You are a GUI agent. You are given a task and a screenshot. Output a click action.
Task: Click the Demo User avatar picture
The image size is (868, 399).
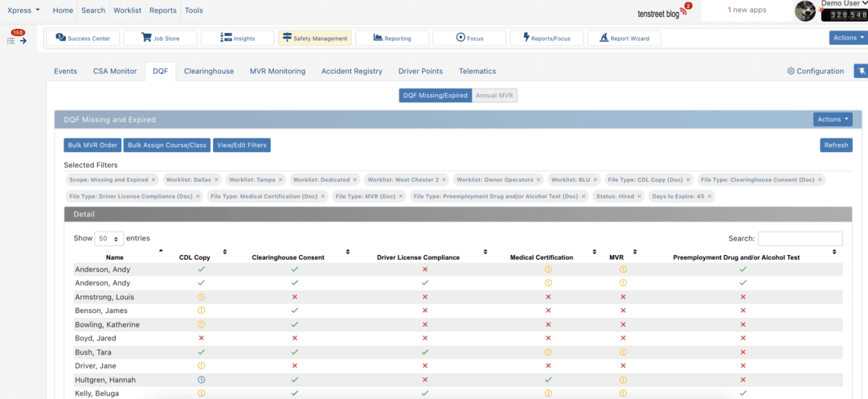pos(805,10)
